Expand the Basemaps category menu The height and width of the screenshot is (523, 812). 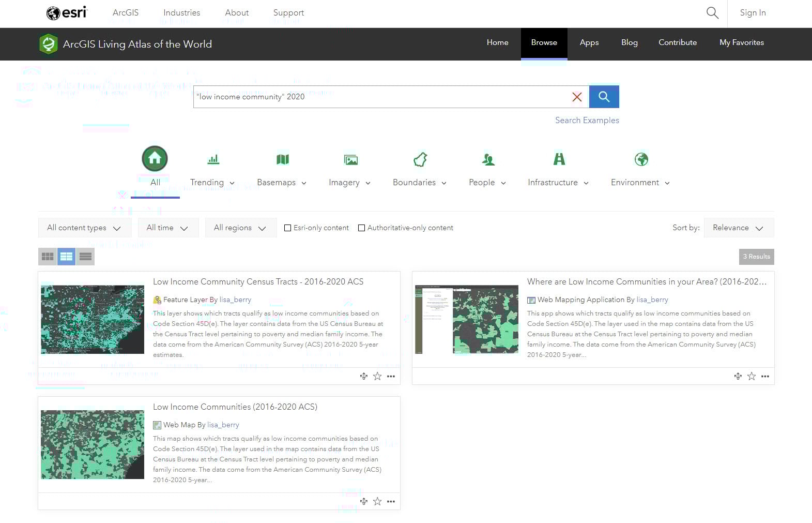click(304, 183)
